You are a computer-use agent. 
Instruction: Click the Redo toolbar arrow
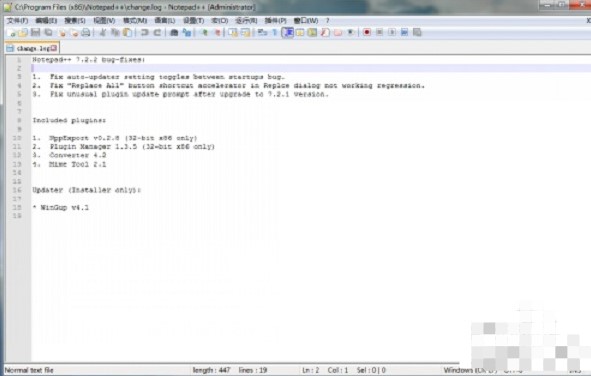point(158,32)
